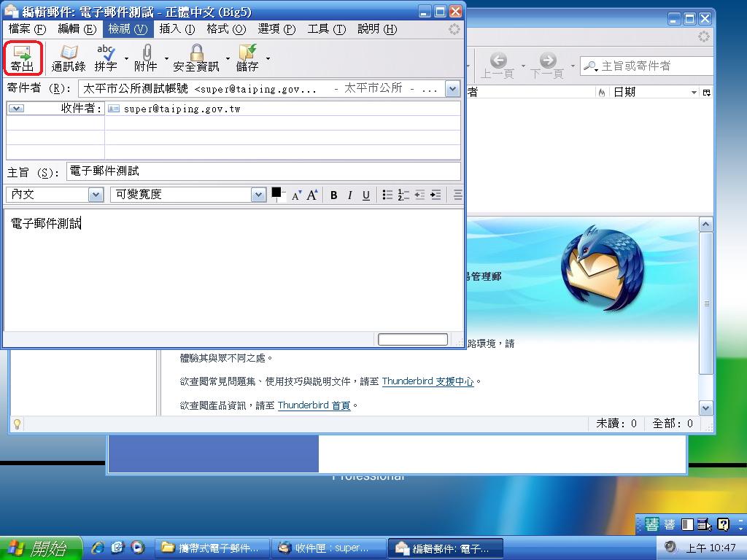Click the increase font size icon

coord(311,195)
